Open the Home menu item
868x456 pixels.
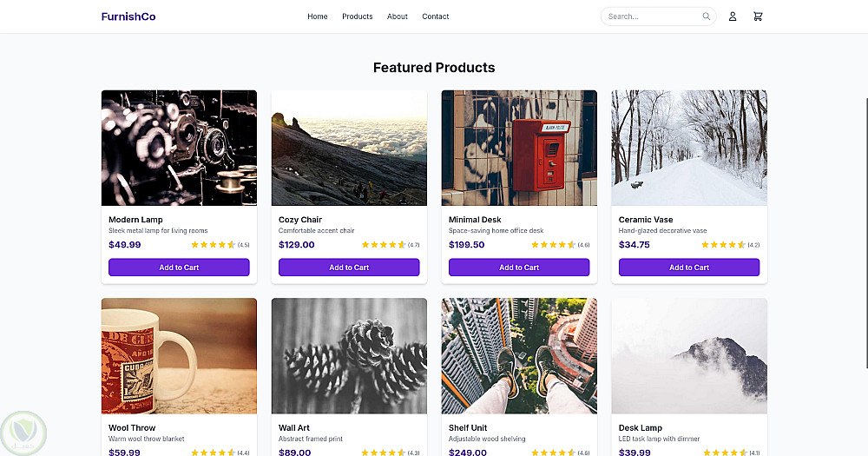click(x=318, y=17)
